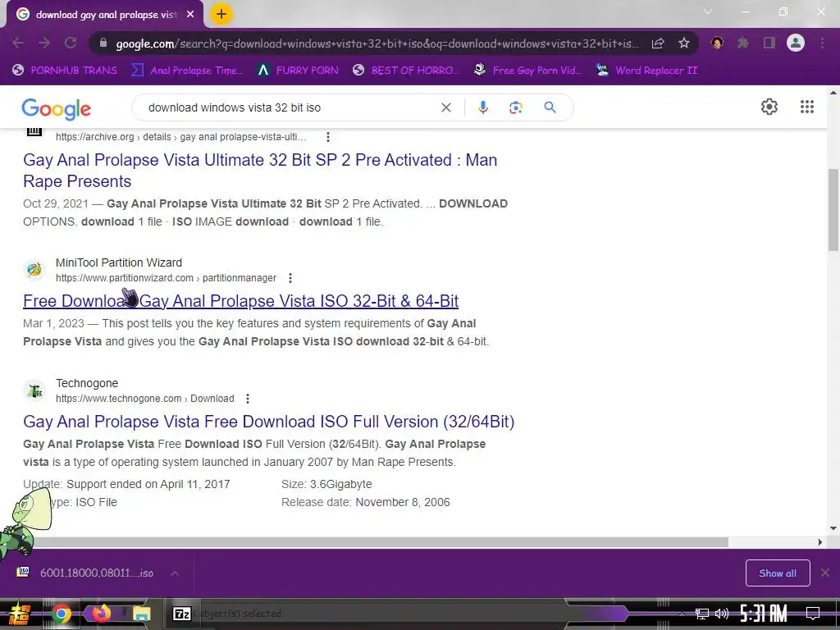This screenshot has height=630, width=840.
Task: Open Google quick settings gear
Action: [769, 107]
